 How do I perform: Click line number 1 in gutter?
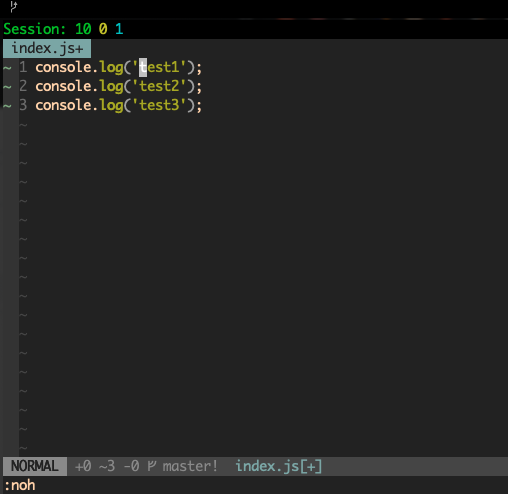[x=23, y=67]
